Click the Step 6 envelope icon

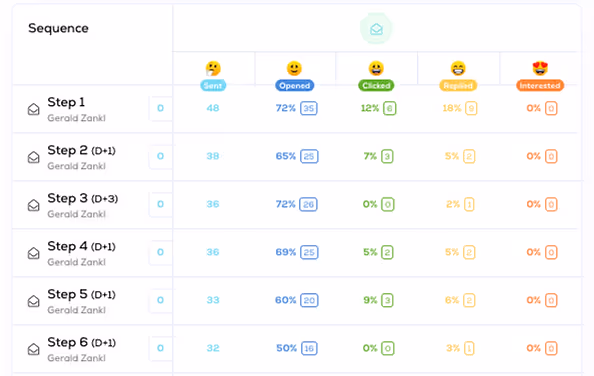34,349
